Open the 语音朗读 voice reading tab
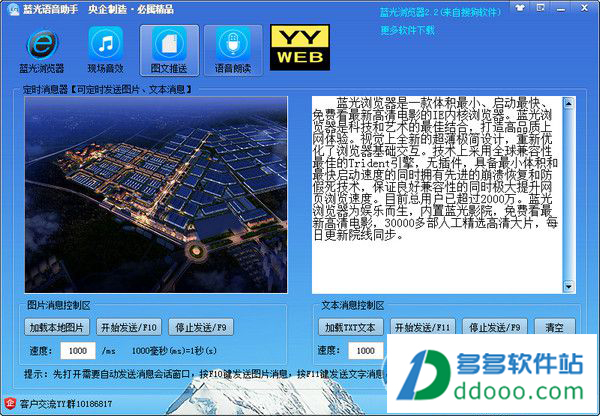This screenshot has width=600, height=416. click(x=233, y=51)
